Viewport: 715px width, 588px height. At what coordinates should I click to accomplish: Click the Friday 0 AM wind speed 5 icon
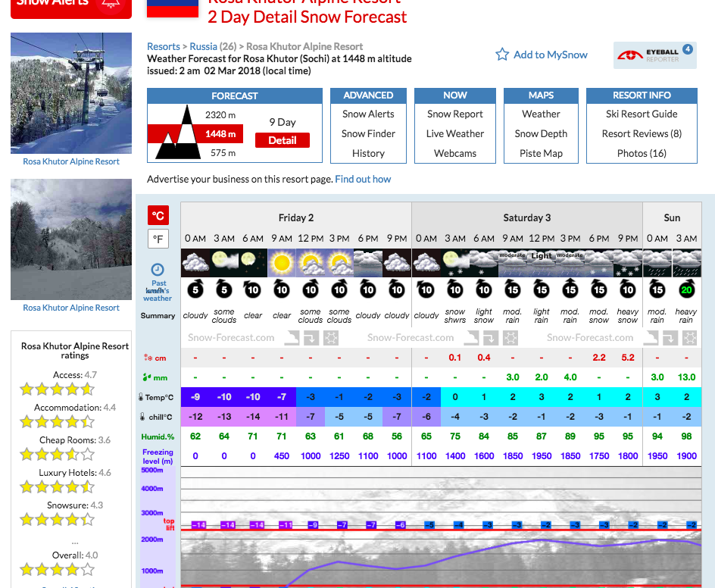point(195,289)
